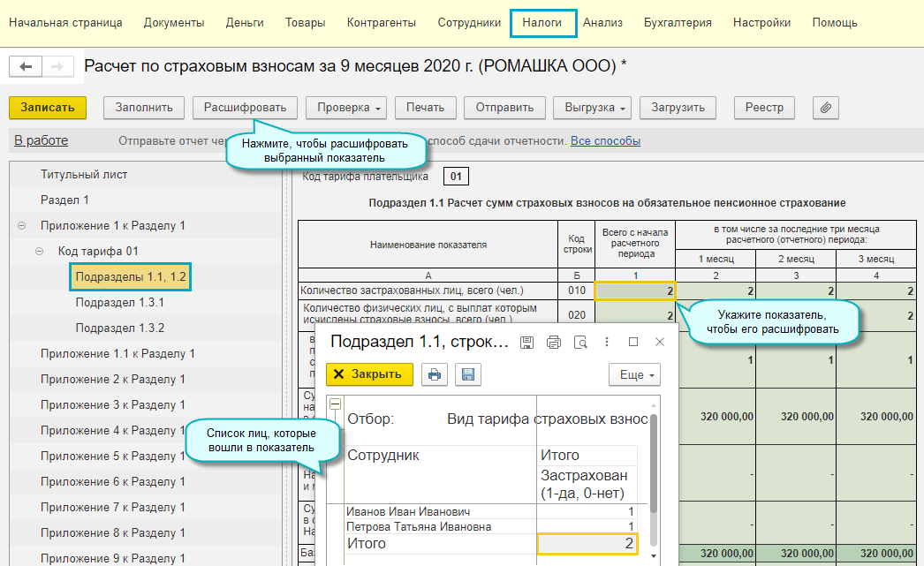Select Титульный лист in the section tree

click(x=84, y=175)
